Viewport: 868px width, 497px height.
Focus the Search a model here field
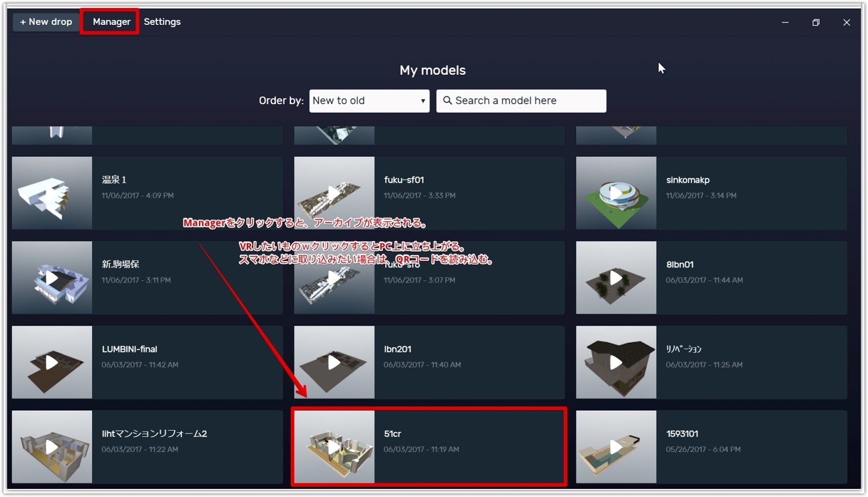521,101
